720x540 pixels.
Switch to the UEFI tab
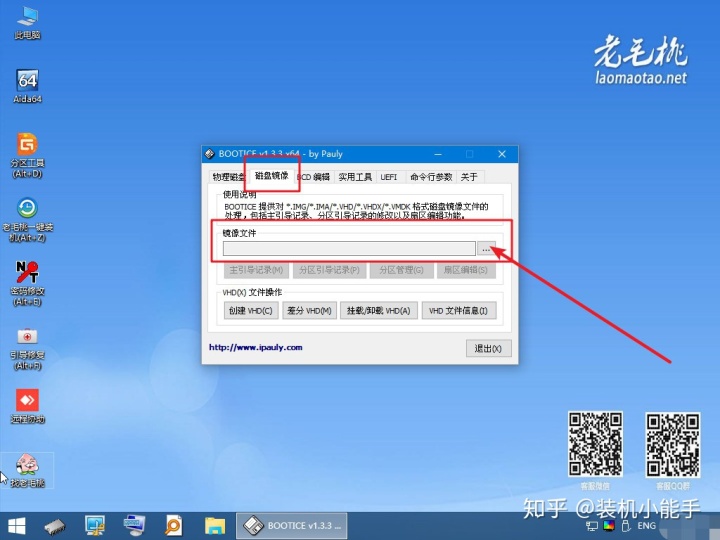[389, 177]
